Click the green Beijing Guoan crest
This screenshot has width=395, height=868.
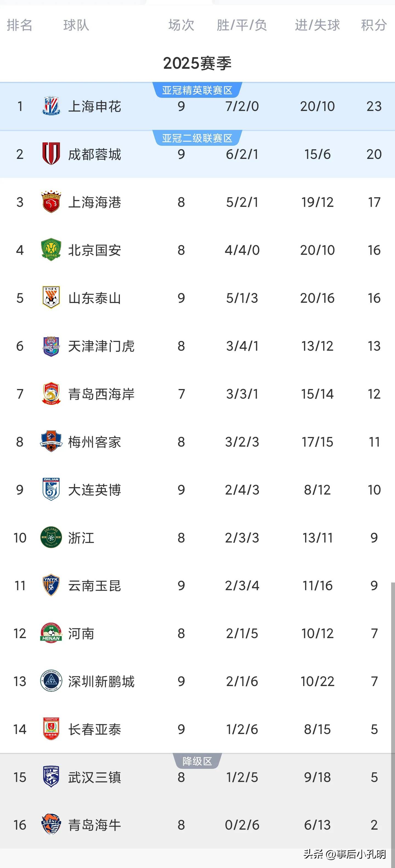[x=51, y=250]
